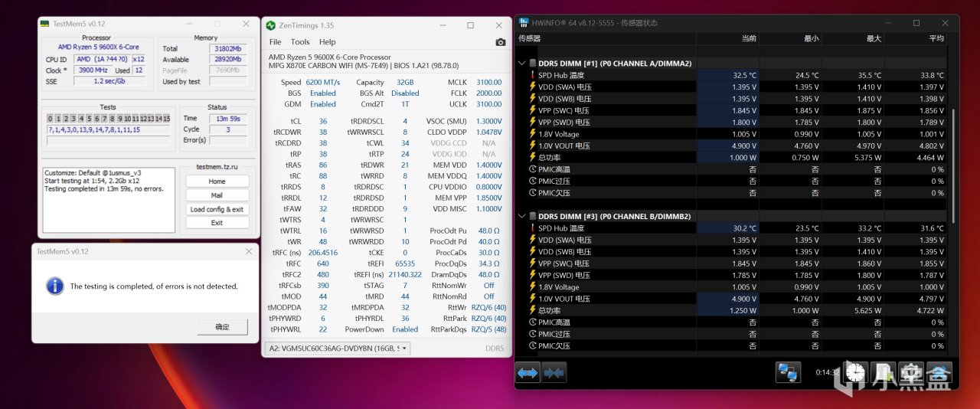Viewport: 980px width, 409px height.
Task: Click the 31802Mb total memory value
Action: coord(227,48)
